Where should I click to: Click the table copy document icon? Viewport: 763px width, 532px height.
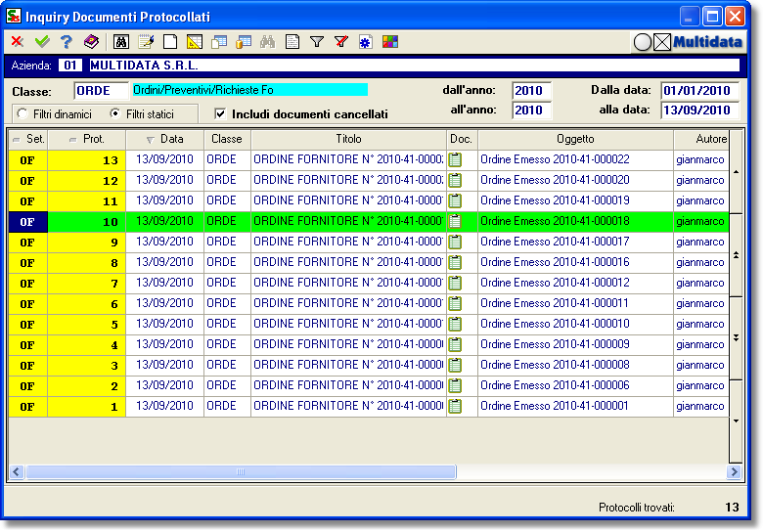[x=219, y=42]
